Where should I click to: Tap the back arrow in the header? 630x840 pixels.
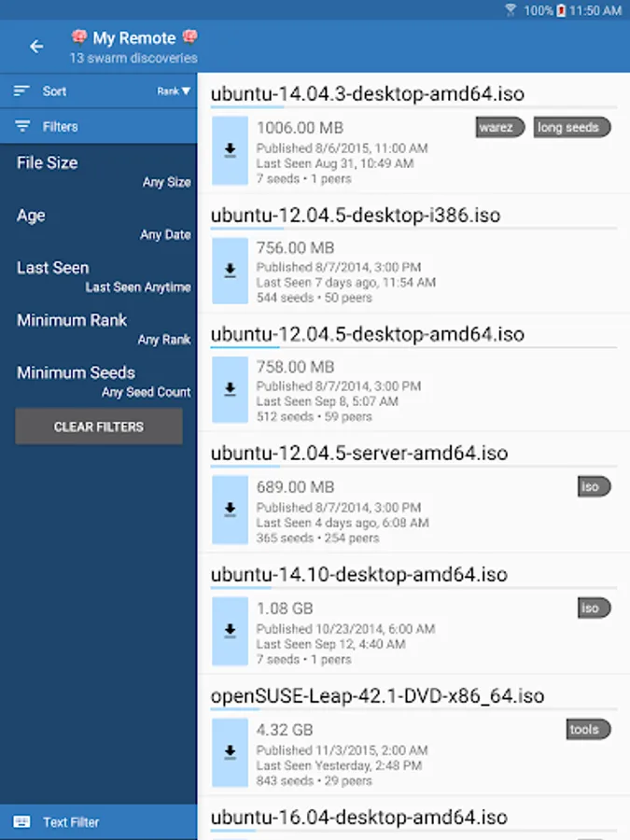pos(36,47)
